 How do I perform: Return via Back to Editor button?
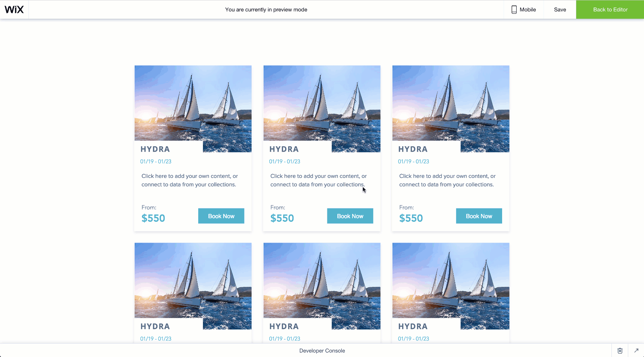tap(610, 9)
